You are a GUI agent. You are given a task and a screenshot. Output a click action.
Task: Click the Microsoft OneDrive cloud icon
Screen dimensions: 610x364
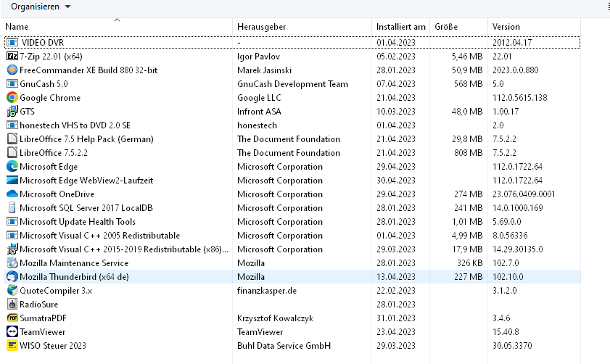(x=12, y=194)
